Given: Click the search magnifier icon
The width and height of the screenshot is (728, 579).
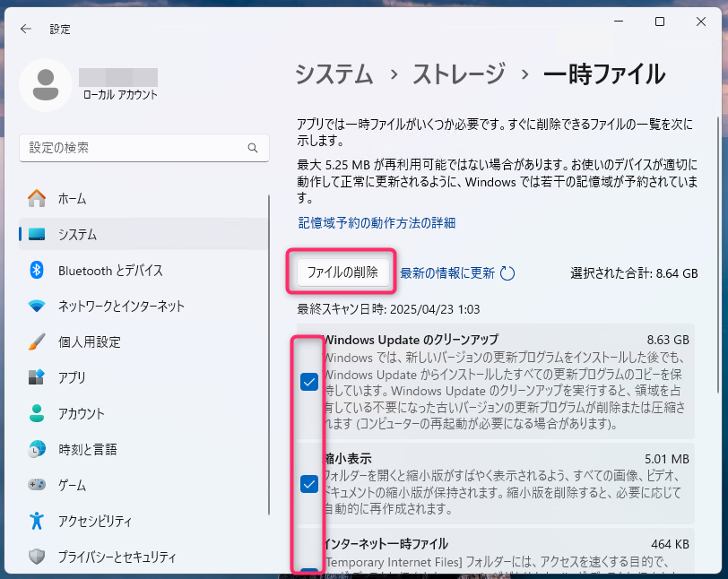Looking at the screenshot, I should pos(253,148).
